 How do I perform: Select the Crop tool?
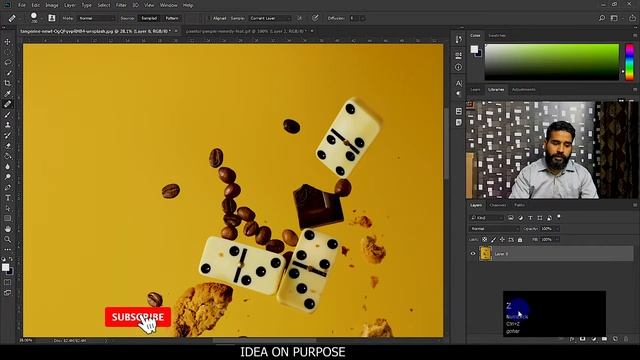pos(7,83)
